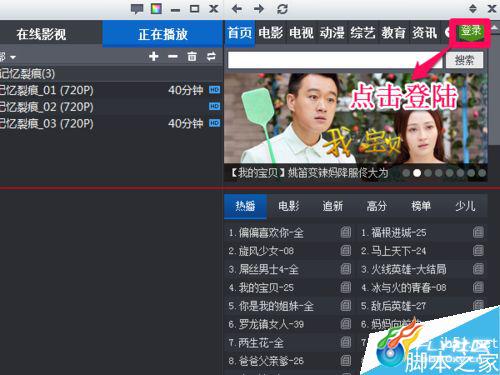Click episode icon beside 旋风少女-08

(x=346, y=250)
